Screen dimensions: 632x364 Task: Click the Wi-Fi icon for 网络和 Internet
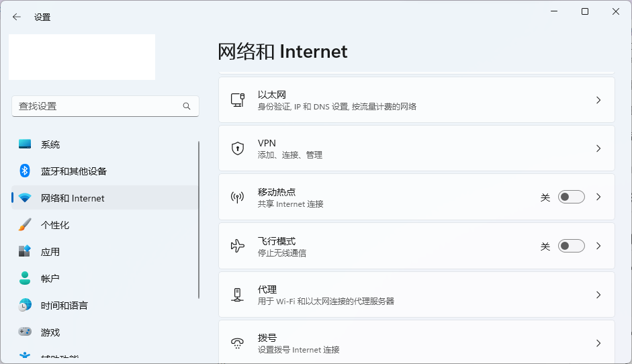25,198
